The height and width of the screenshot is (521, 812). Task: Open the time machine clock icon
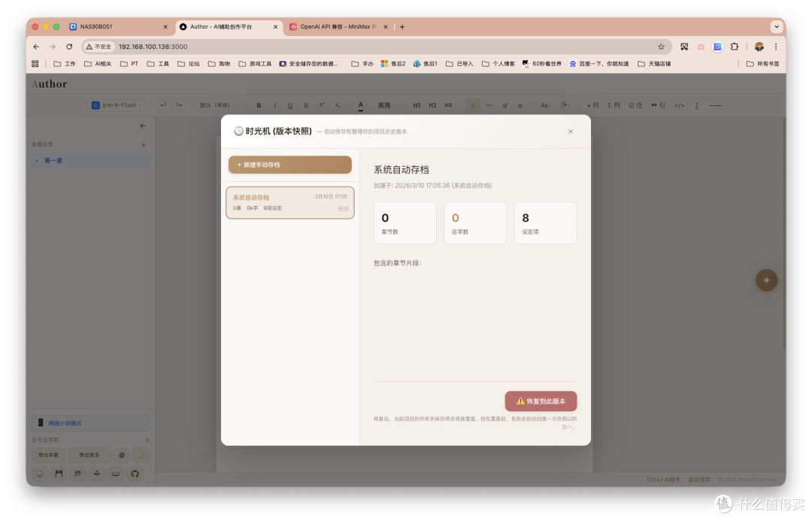pyautogui.click(x=40, y=474)
